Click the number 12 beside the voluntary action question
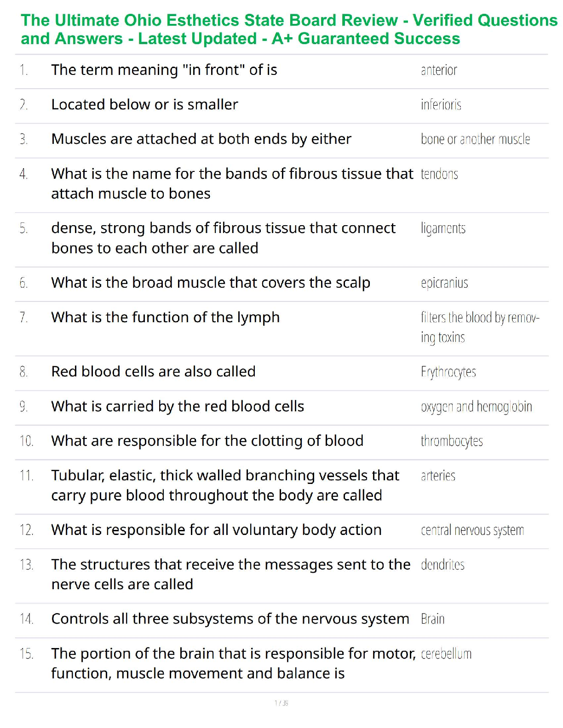Screen dimensions: 563x728 pyautogui.click(x=27, y=530)
